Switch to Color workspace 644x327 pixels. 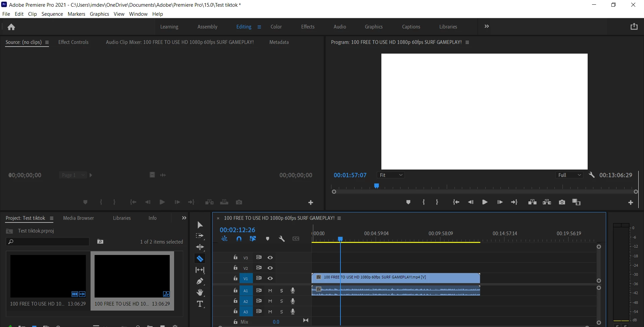pos(276,27)
